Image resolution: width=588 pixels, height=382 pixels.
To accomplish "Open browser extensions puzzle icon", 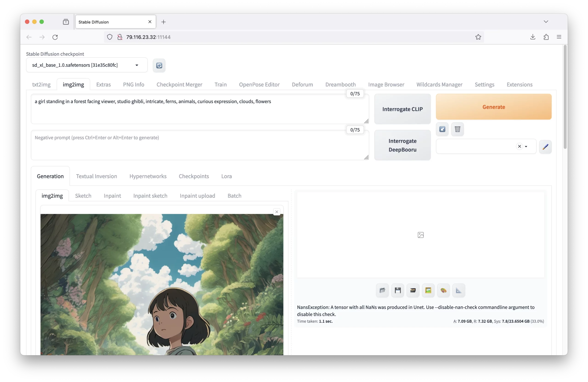I will coord(546,37).
